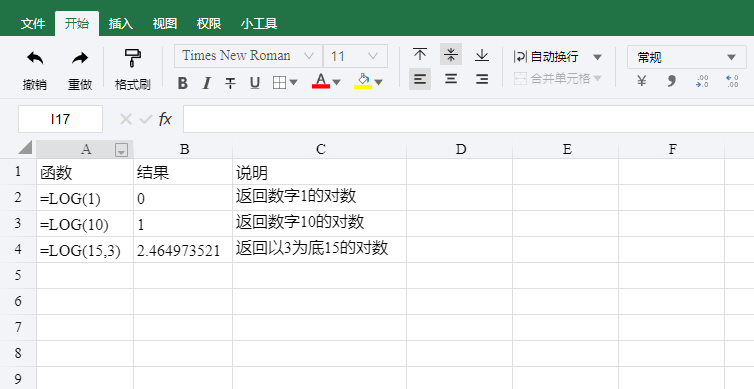Align text to the right
The image size is (754, 389).
(481, 79)
